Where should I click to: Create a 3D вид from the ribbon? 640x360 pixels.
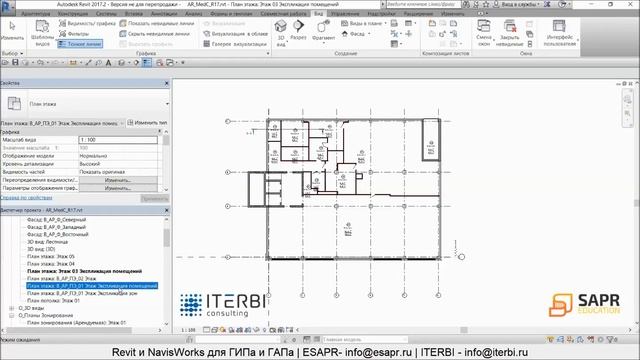[281, 33]
